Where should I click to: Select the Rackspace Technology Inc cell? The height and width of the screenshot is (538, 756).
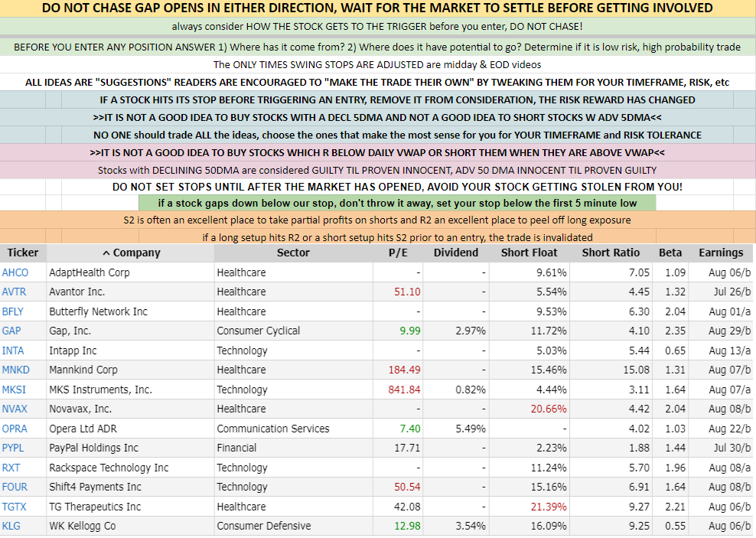pyautogui.click(x=130, y=468)
